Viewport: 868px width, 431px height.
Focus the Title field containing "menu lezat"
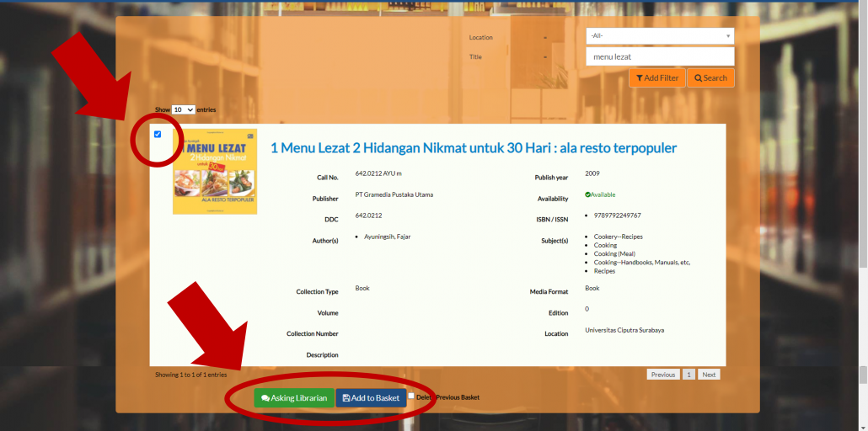pos(660,56)
